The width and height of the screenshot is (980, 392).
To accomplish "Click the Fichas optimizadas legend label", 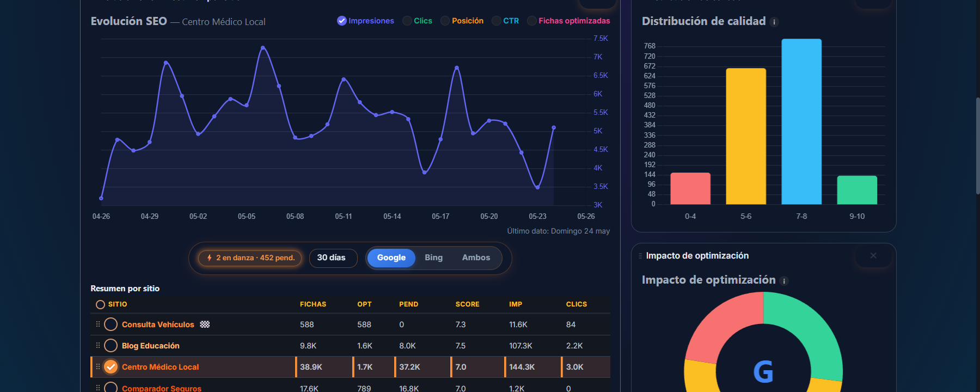I will (x=574, y=21).
